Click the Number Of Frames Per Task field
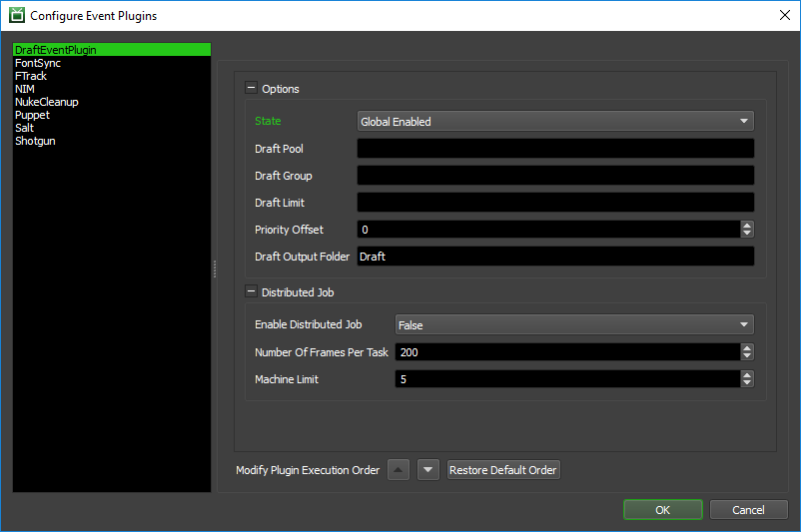 tap(567, 352)
